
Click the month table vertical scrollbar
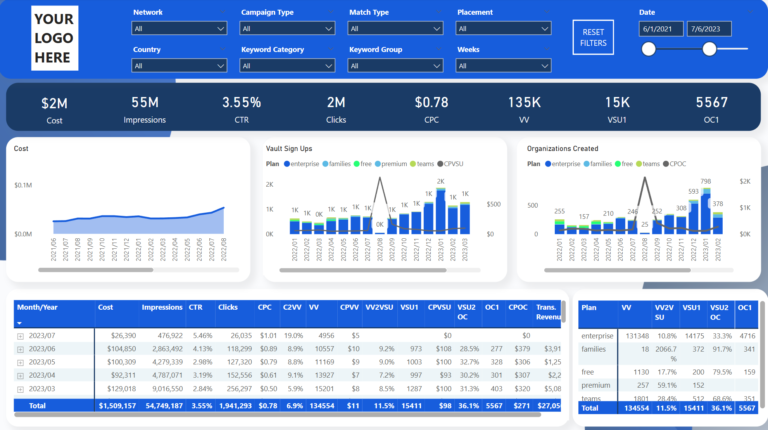point(564,311)
